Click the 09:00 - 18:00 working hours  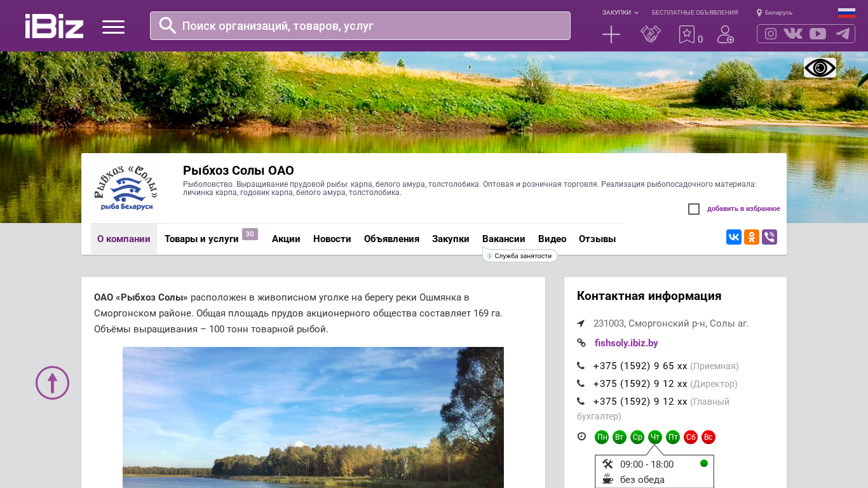[647, 464]
